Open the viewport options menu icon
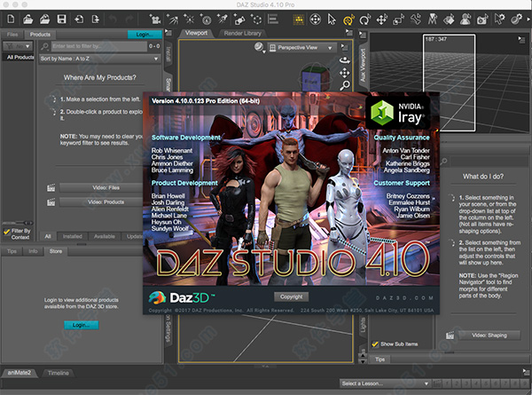 click(344, 47)
